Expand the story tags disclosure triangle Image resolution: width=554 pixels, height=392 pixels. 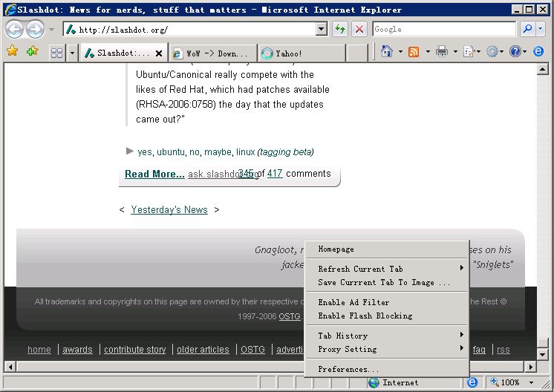(130, 151)
